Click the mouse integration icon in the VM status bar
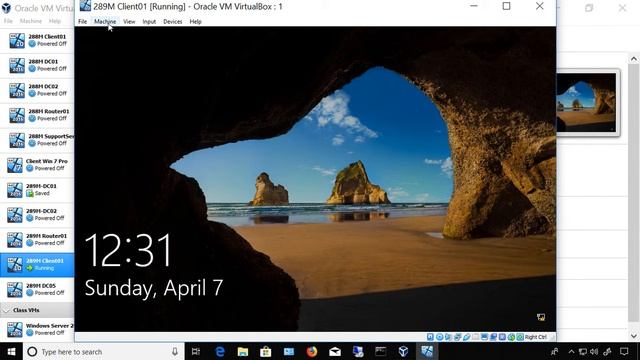Image resolution: width=640 pixels, height=360 pixels. 511,337
